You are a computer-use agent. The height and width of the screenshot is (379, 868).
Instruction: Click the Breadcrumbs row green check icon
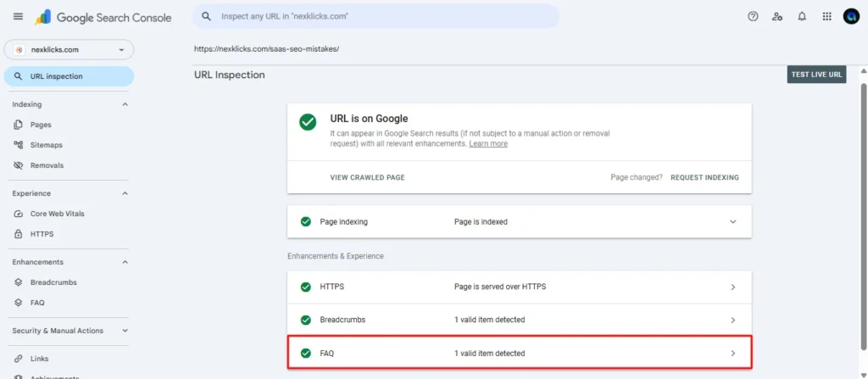(305, 320)
